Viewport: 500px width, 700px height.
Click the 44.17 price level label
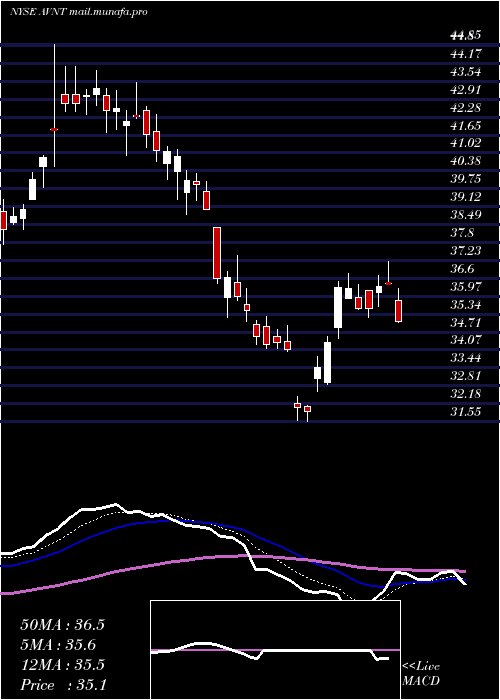tap(466, 54)
